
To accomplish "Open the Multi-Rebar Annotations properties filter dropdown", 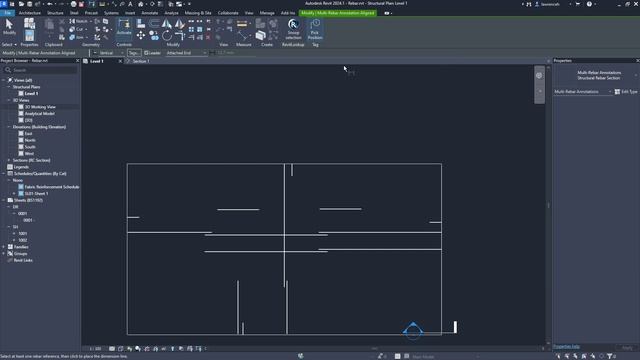I will (583, 91).
